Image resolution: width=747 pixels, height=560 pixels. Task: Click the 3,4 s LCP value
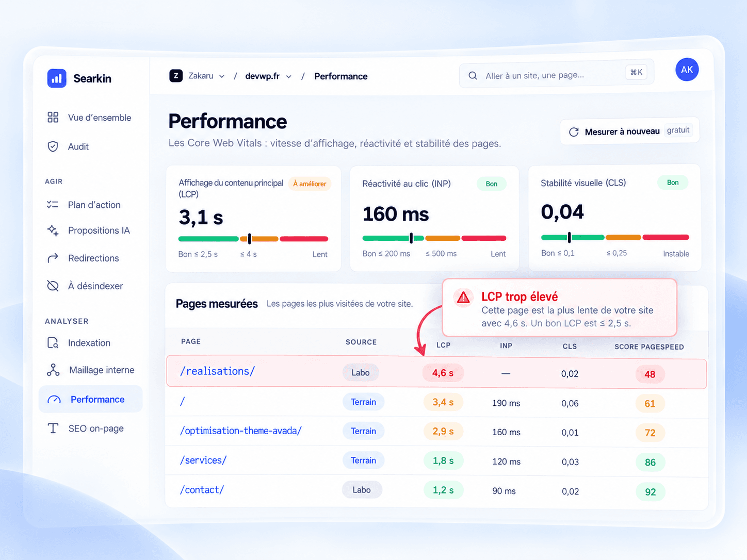(443, 402)
